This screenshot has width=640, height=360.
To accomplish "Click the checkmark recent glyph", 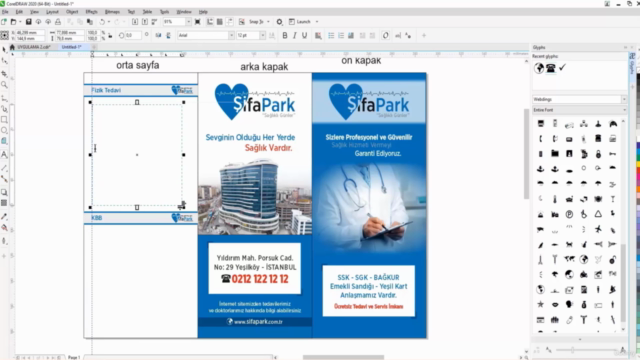I will (562, 68).
